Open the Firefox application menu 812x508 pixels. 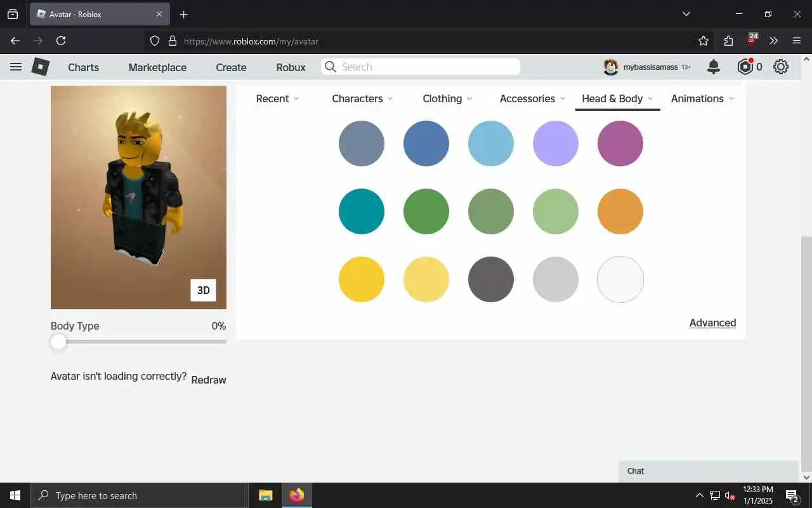coord(797,41)
